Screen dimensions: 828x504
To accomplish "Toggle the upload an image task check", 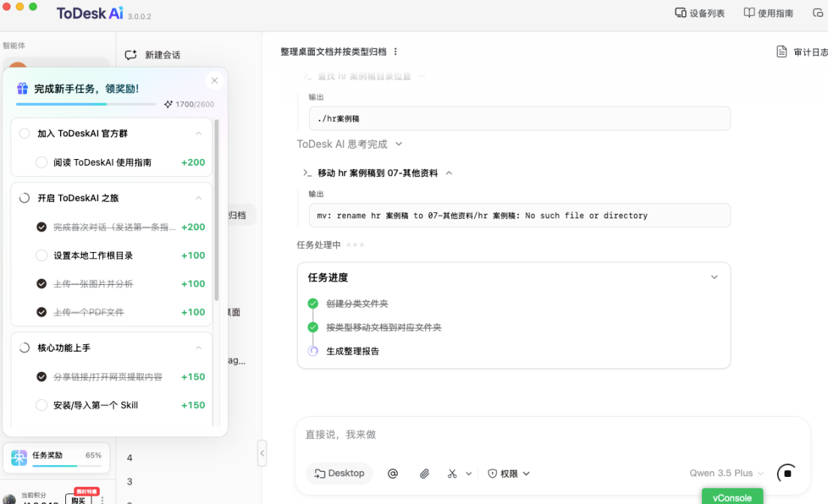I will click(41, 283).
